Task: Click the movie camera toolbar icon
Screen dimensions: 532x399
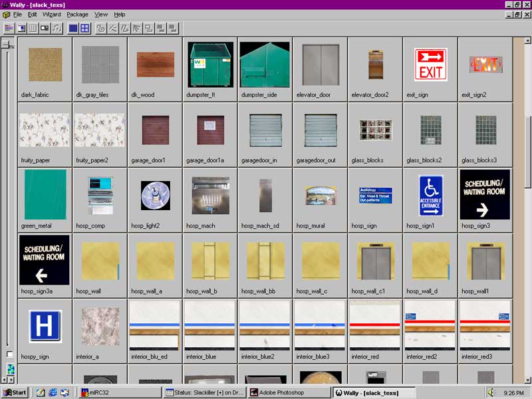Action: pos(45,28)
